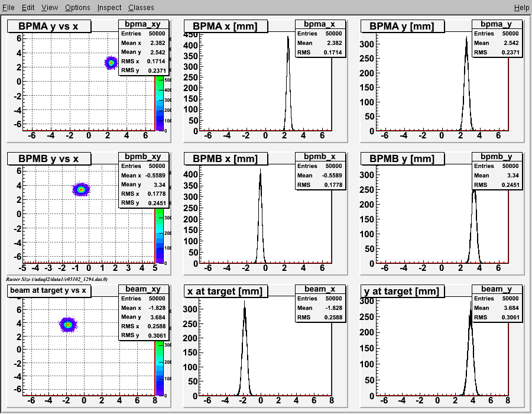Click 'RMS 0.2588' in beam_x stats
The height and width of the screenshot is (414, 532).
[320, 317]
